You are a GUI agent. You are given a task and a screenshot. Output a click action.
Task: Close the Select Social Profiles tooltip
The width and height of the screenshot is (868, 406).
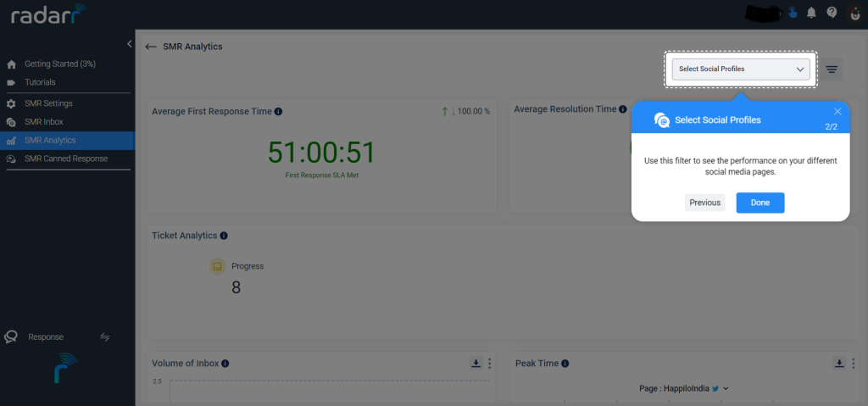pos(837,111)
